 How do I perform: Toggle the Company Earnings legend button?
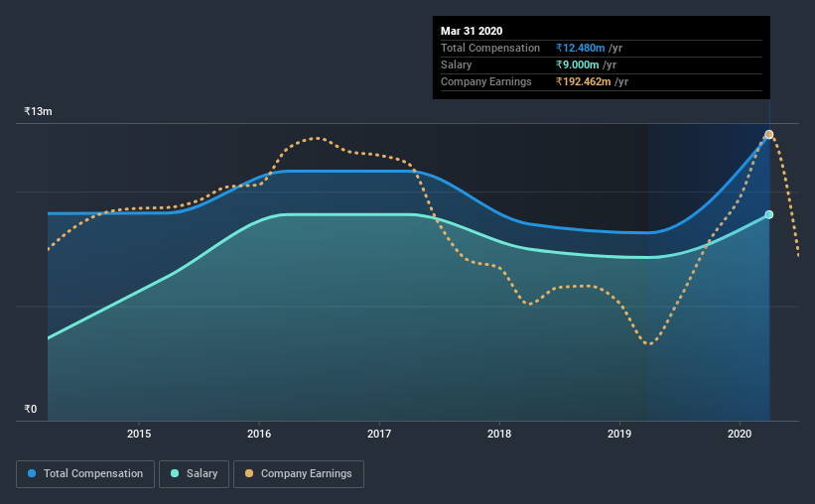coord(299,474)
